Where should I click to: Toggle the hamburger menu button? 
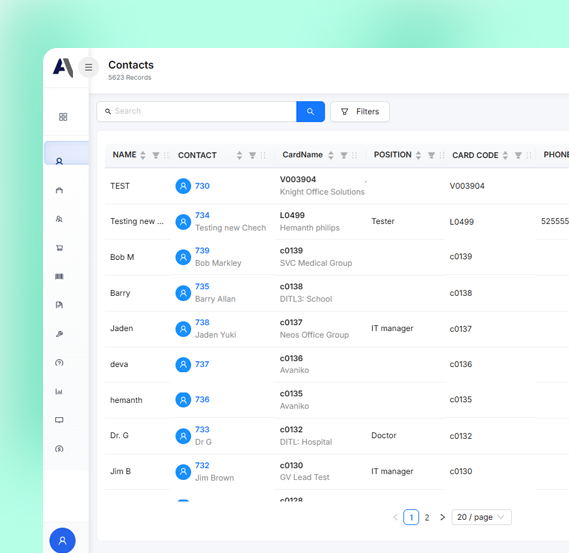(x=89, y=67)
